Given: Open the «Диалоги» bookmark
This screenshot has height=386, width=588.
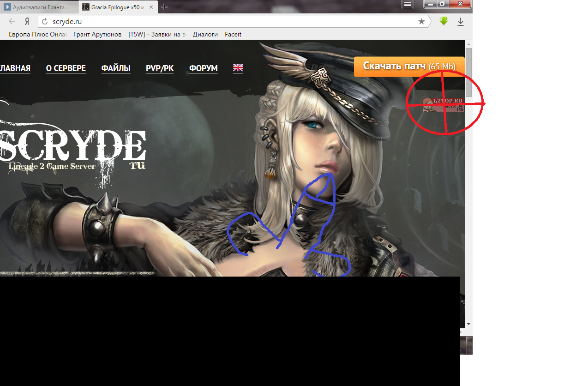Looking at the screenshot, I should 205,34.
